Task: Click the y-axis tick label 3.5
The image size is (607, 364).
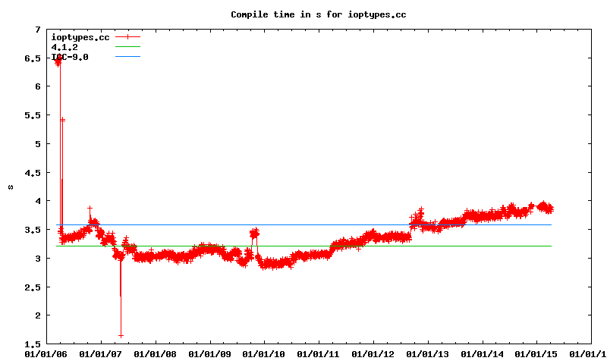Action: 33,230
